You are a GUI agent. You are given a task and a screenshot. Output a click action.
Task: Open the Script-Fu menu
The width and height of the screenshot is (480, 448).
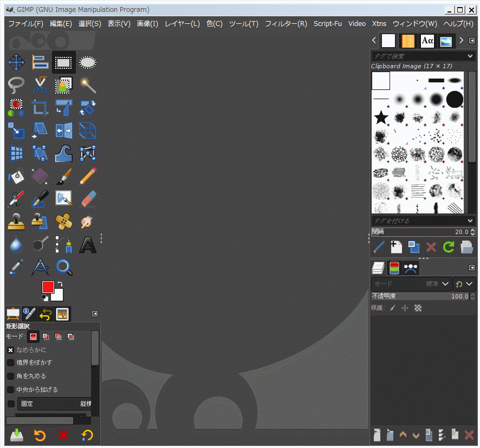click(x=328, y=23)
